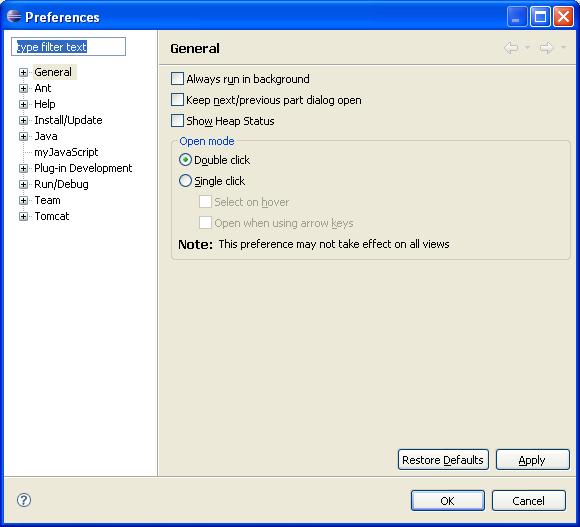Enable Always run in background
Image resolution: width=580 pixels, height=527 pixels.
pos(178,79)
